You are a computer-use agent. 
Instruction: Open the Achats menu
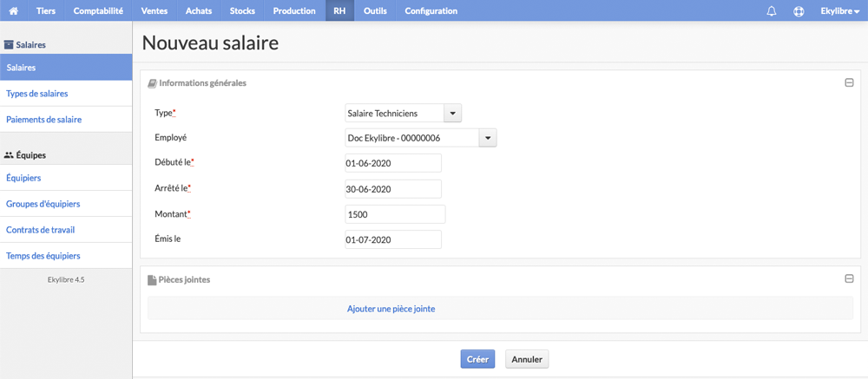[x=199, y=10]
